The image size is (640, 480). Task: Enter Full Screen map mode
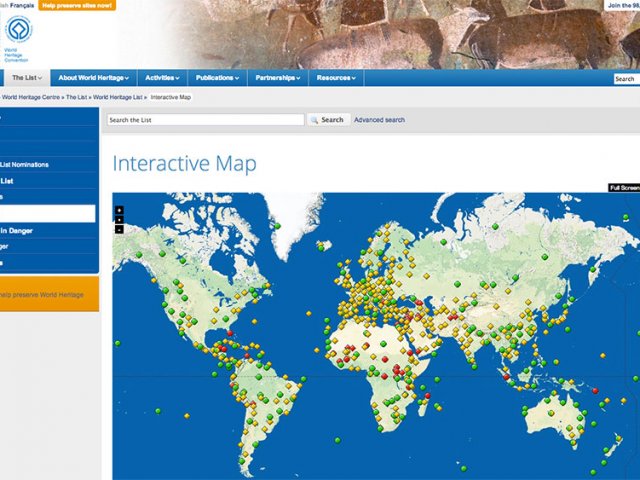pyautogui.click(x=624, y=188)
